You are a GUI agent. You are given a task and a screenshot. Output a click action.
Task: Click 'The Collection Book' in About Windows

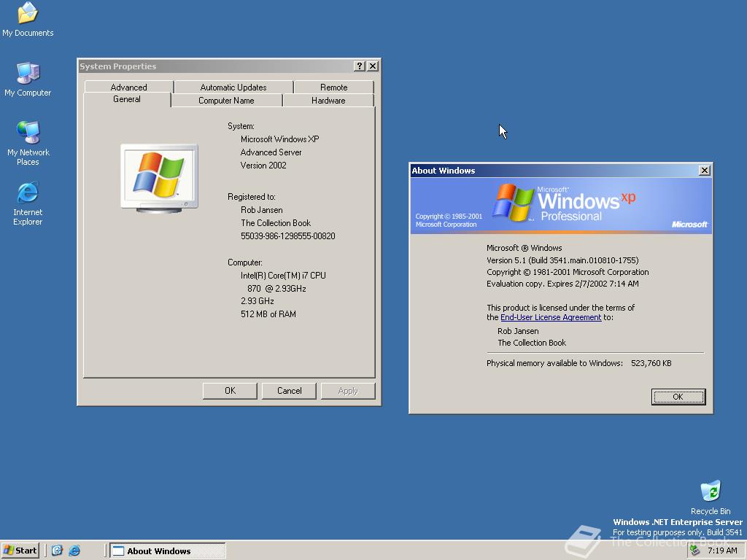532,343
